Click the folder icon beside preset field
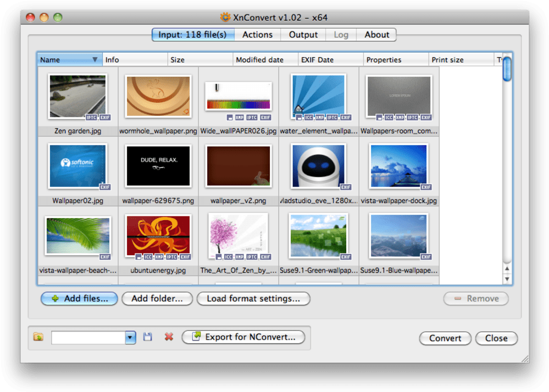The image size is (549, 392). (x=38, y=337)
